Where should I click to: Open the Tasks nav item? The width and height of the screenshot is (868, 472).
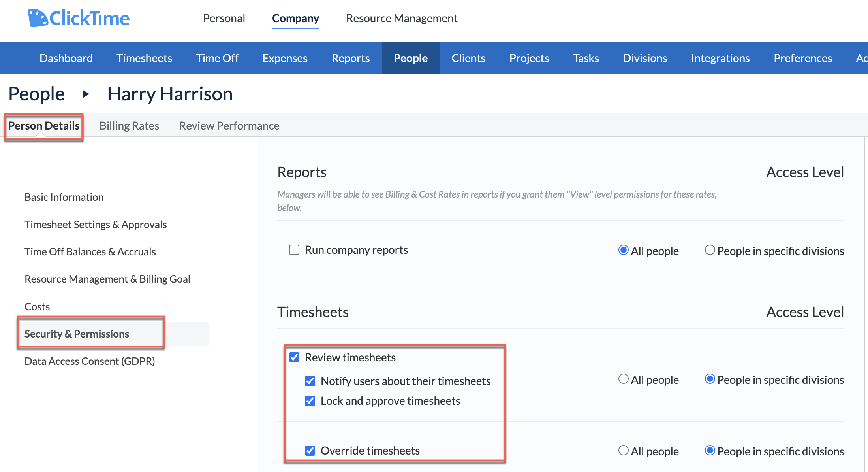[586, 58]
